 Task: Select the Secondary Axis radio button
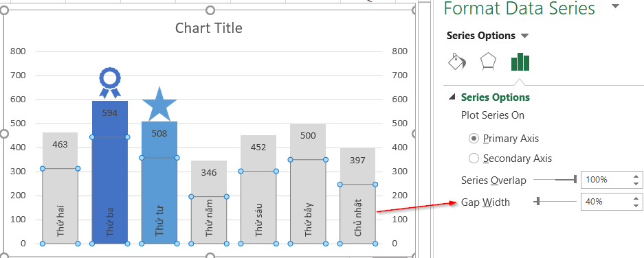[474, 159]
